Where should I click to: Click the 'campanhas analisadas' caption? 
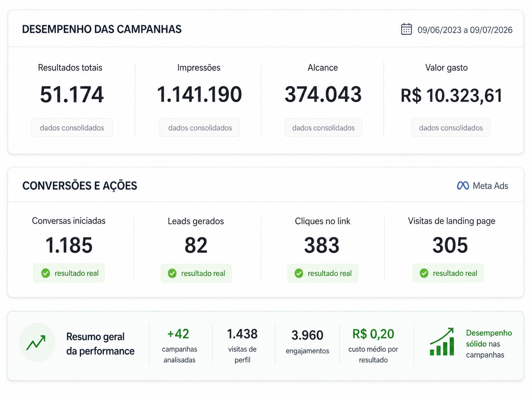coord(180,355)
